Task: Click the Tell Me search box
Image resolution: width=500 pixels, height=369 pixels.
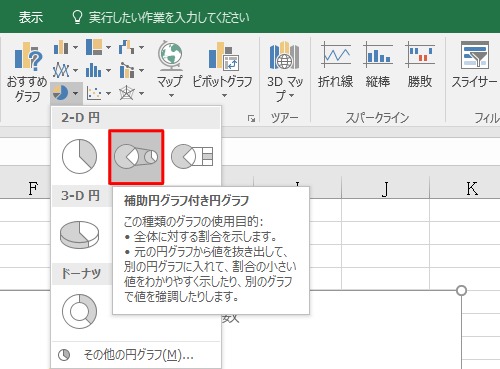Action: pyautogui.click(x=161, y=17)
